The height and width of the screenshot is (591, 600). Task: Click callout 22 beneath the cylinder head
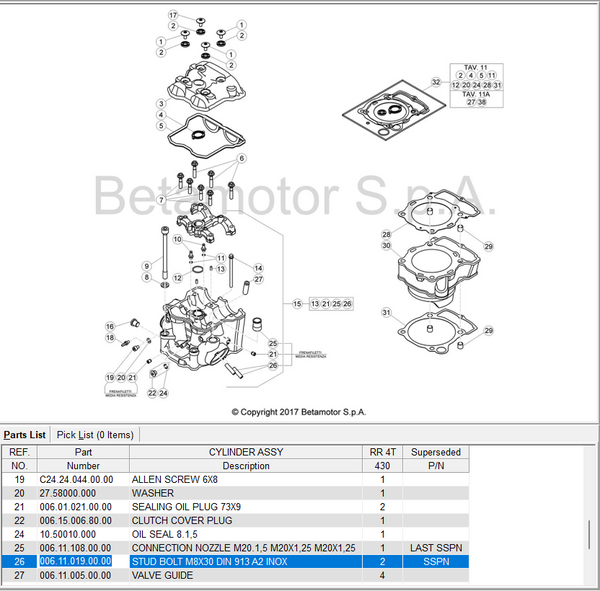[152, 393]
